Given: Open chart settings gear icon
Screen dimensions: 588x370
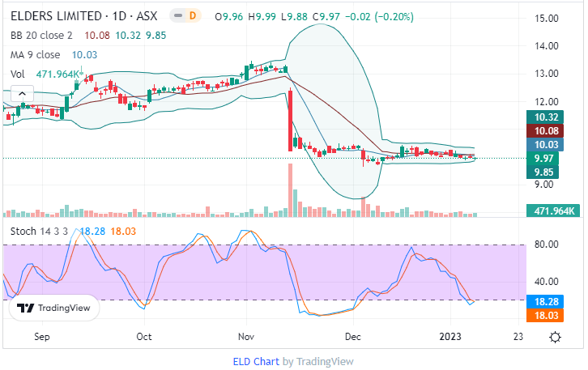Looking at the screenshot, I should coord(555,336).
